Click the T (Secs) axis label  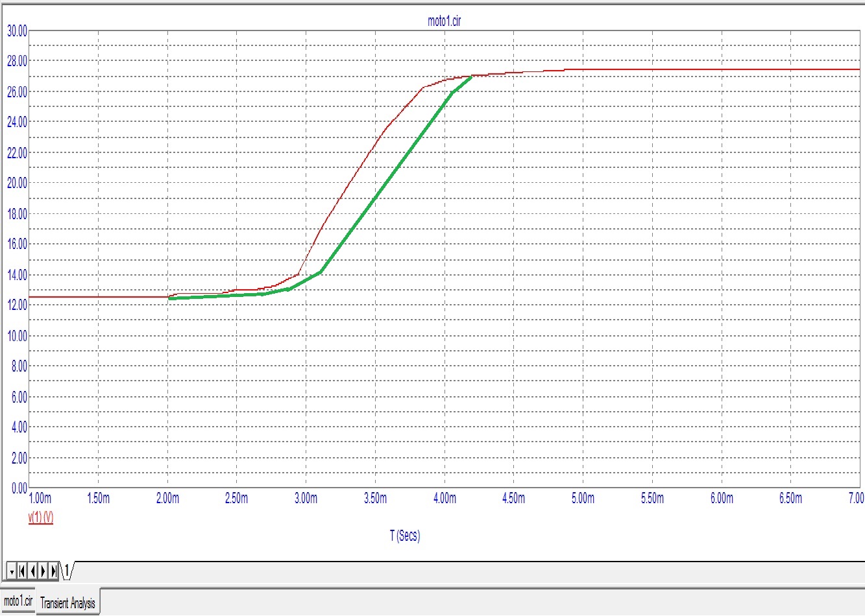point(405,536)
